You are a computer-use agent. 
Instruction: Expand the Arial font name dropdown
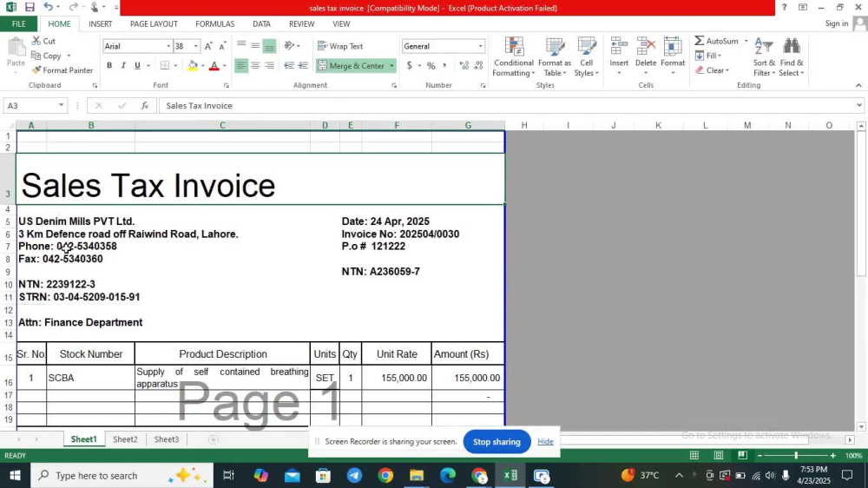click(168, 46)
